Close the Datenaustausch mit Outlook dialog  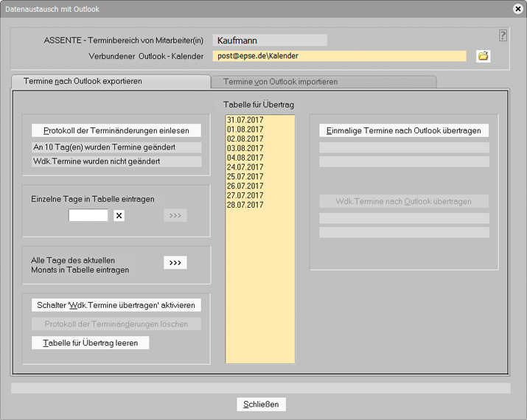click(x=518, y=9)
